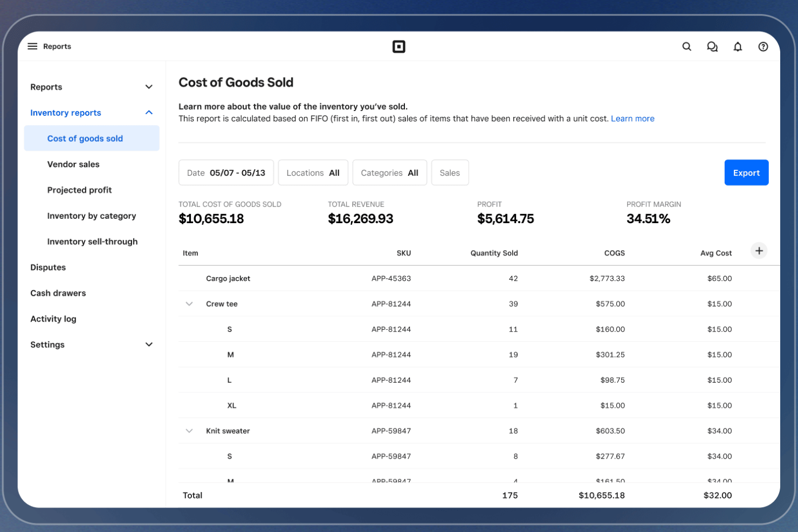The height and width of the screenshot is (532, 798).
Task: Open the Locations All filter
Action: (313, 172)
